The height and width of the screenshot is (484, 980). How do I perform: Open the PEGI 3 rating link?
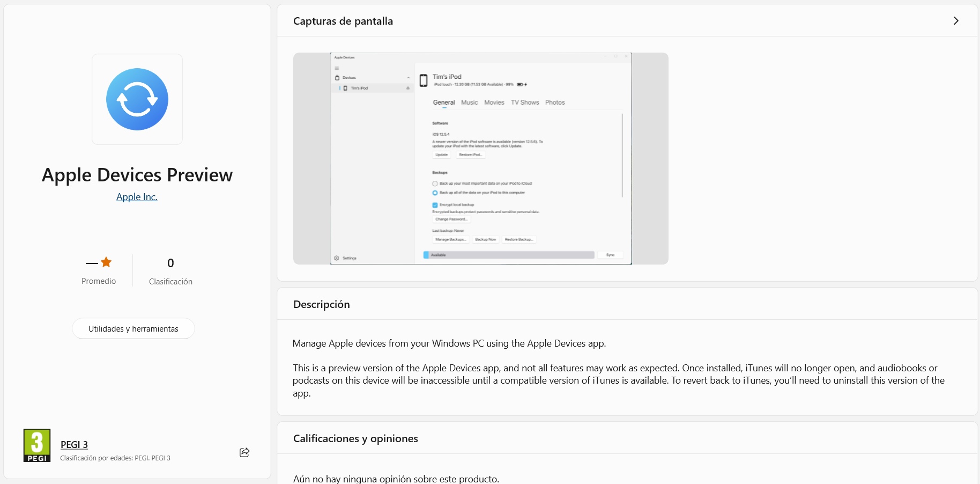[x=74, y=445]
